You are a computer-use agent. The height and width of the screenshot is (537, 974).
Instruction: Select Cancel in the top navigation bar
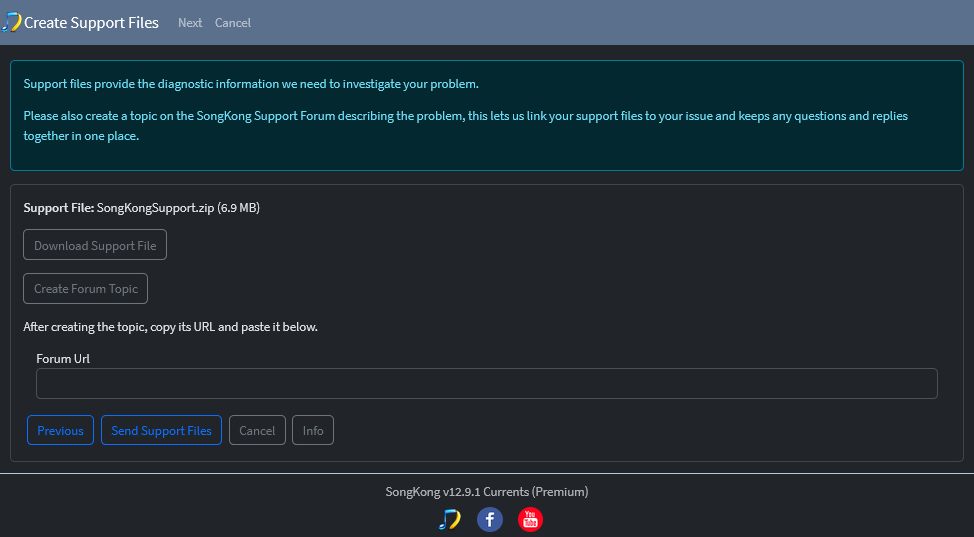[233, 23]
